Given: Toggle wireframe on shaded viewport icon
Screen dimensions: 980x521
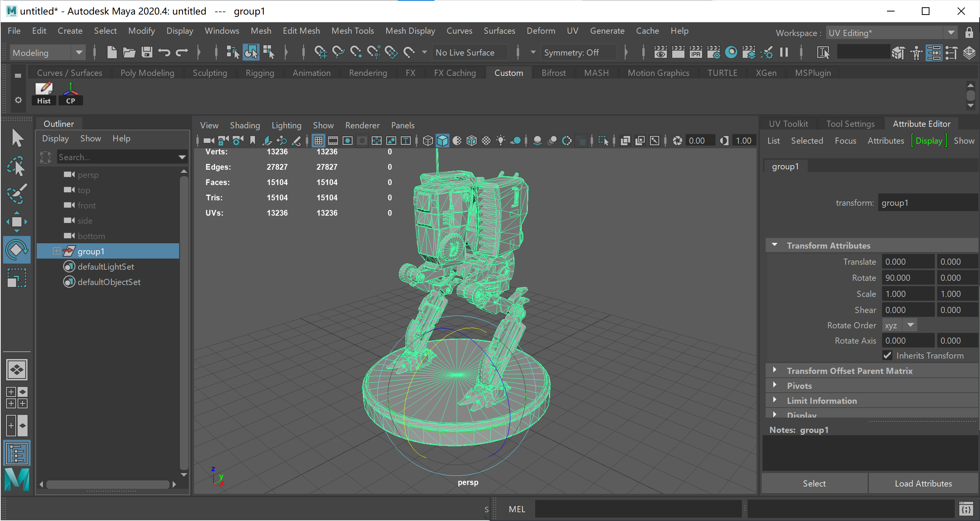Looking at the screenshot, I should (x=472, y=141).
